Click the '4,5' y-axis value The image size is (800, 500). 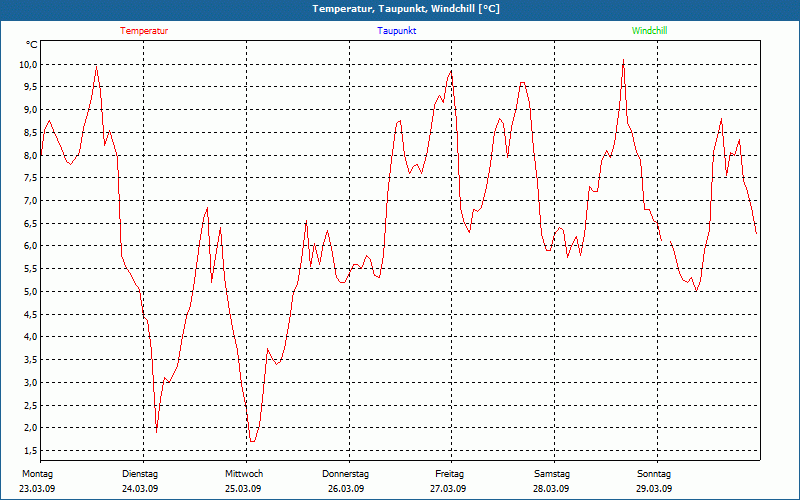click(x=31, y=314)
